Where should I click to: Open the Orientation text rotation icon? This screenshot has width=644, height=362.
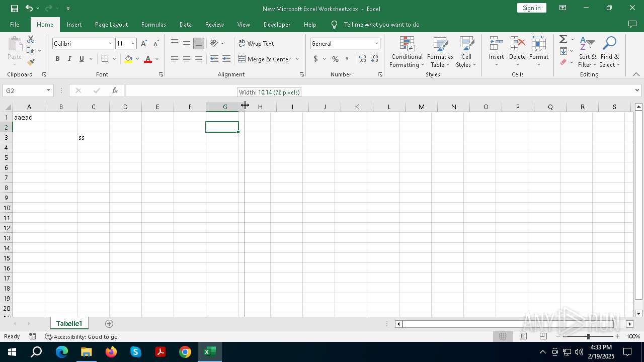pyautogui.click(x=215, y=43)
